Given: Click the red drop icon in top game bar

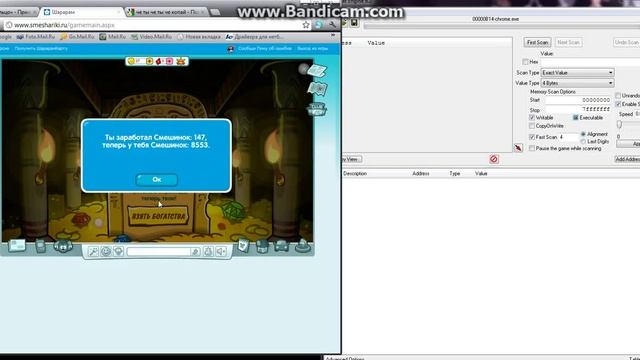Looking at the screenshot, I should 159,61.
